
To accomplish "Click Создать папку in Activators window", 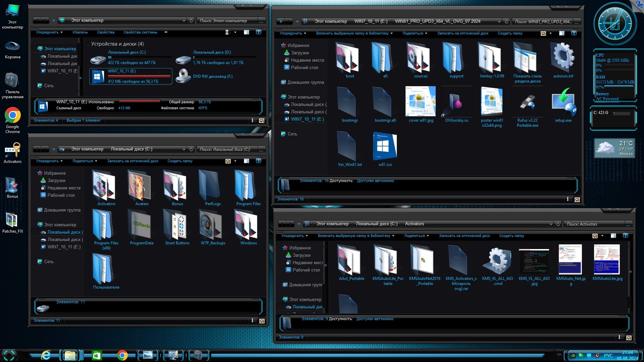I will tap(512, 236).
